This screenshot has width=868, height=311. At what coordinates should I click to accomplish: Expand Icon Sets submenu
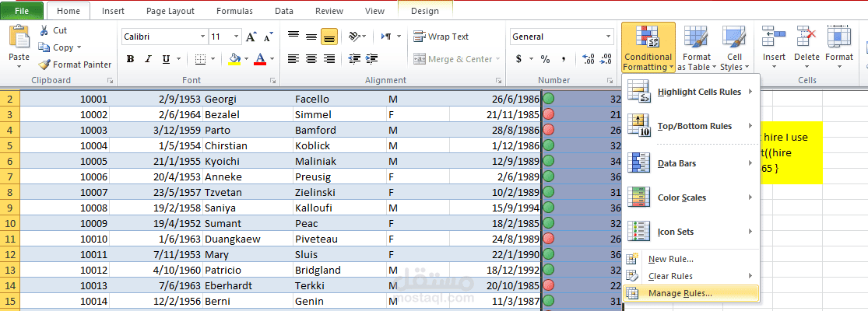click(x=691, y=232)
